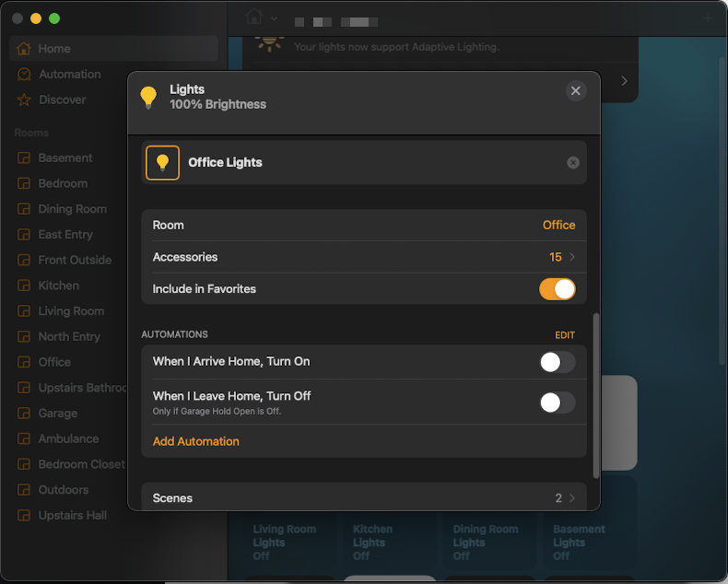The height and width of the screenshot is (584, 728).
Task: Click the Garage room icon in sidebar
Action: click(24, 414)
